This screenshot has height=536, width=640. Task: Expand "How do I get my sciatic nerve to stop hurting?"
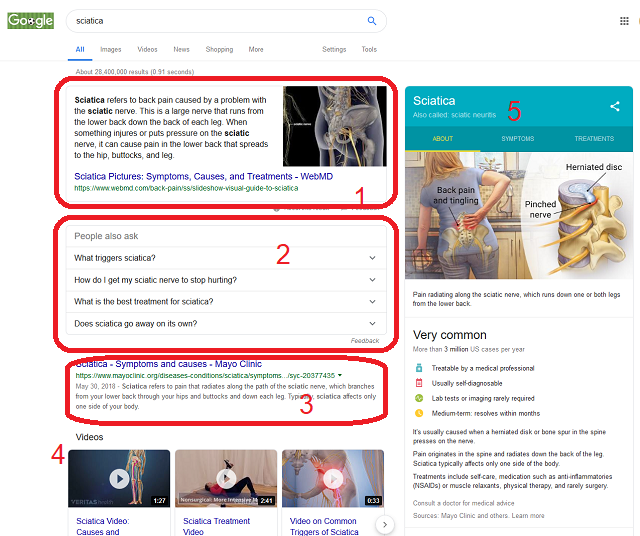(x=226, y=280)
